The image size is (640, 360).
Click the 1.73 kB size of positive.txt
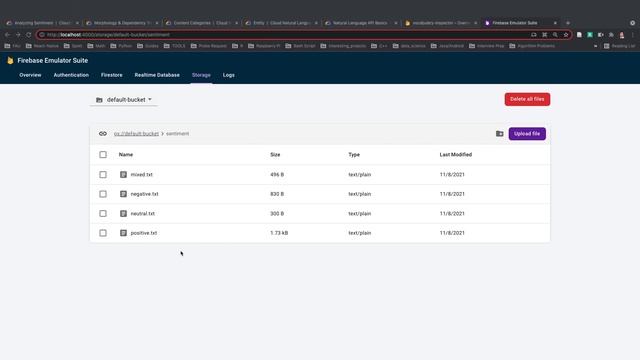279,233
